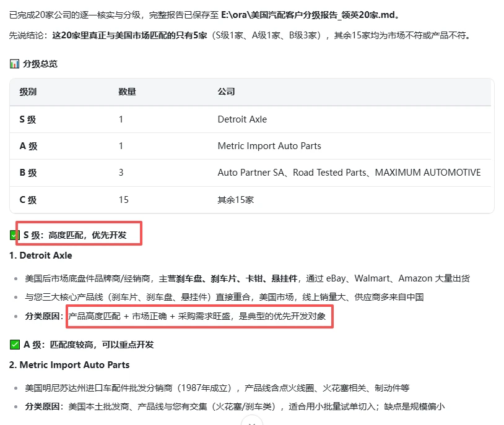This screenshot has height=425, width=504.
Task: Click quantity 3 in the B 级 row
Action: [x=121, y=173]
